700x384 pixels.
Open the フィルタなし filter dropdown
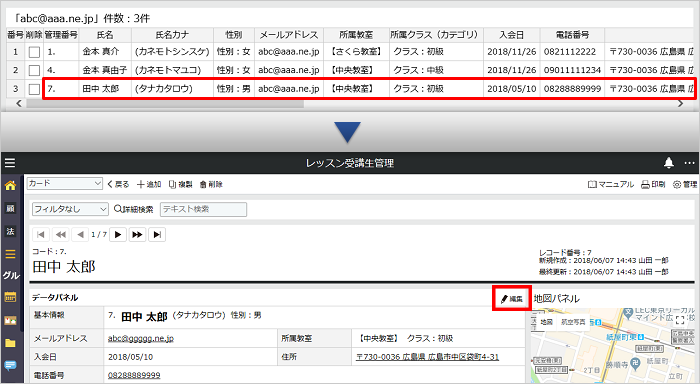[x=70, y=209]
